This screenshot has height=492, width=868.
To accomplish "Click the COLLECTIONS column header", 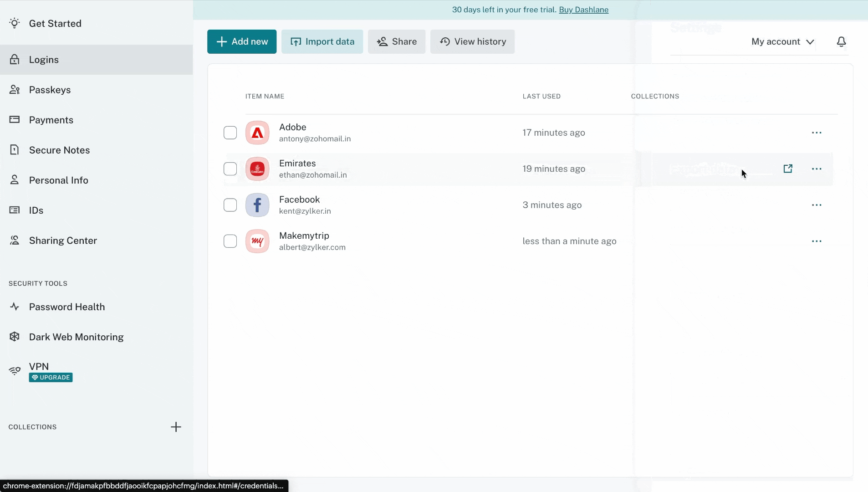I will pyautogui.click(x=655, y=96).
